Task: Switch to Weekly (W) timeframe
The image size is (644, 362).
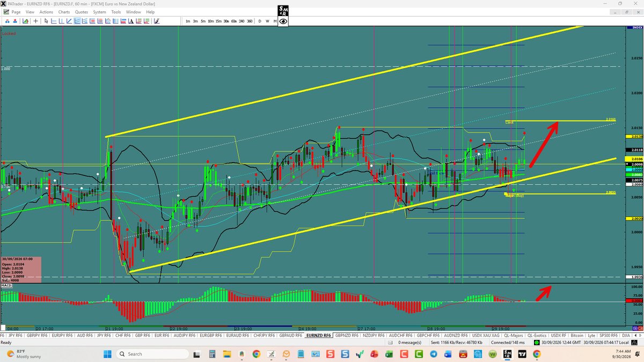Action: click(267, 21)
